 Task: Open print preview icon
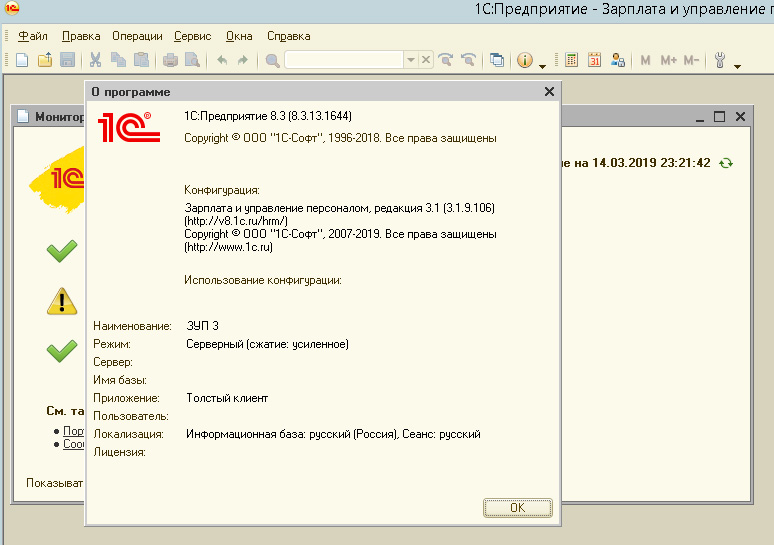pos(193,60)
